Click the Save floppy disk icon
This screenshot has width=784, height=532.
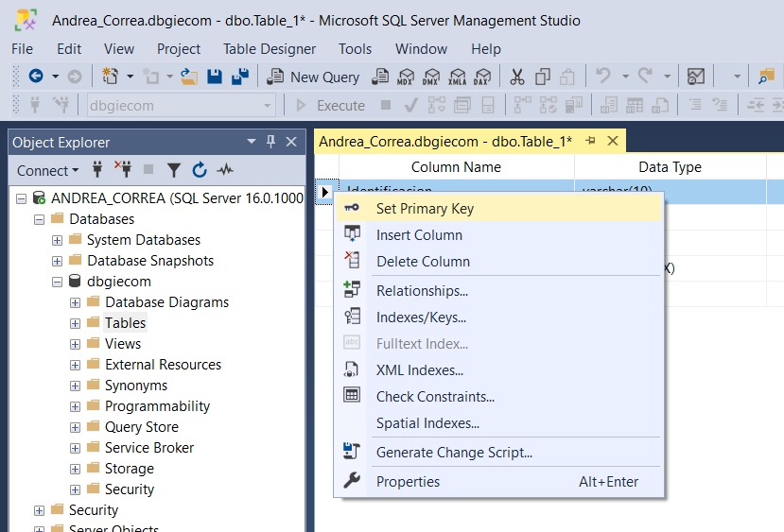point(215,77)
